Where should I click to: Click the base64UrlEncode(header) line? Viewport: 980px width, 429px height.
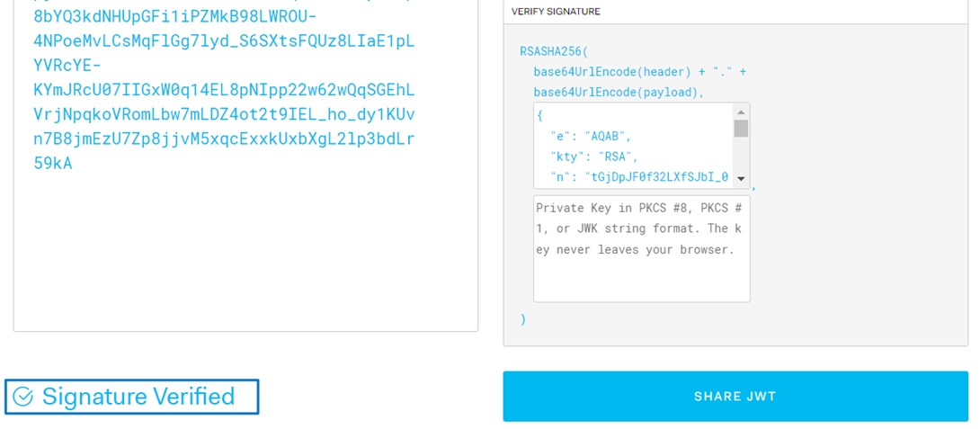(639, 72)
